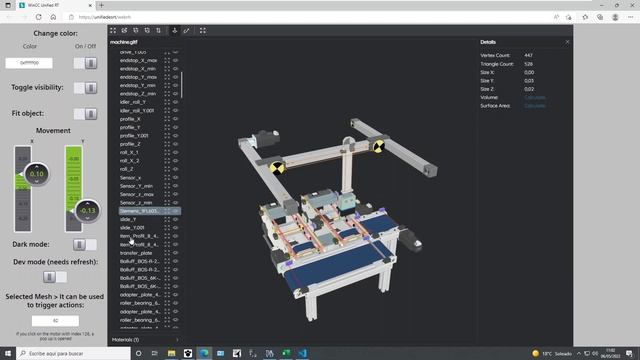Click fit-to-object icon for transfer_plate row
Image resolution: width=640 pixels, height=360 pixels.
[x=167, y=253]
